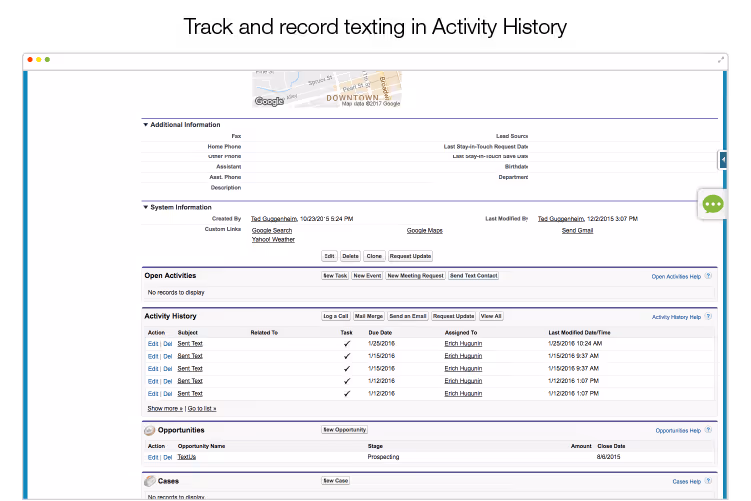Click Show more link in Activity History

(x=165, y=409)
